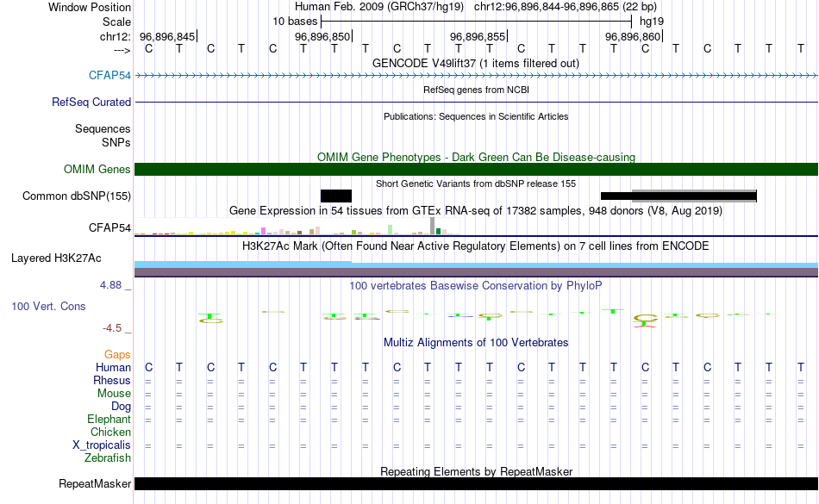
Task: Select the Human Feb. 2009 (GRCh37/hg19) assembly text
Action: (379, 7)
